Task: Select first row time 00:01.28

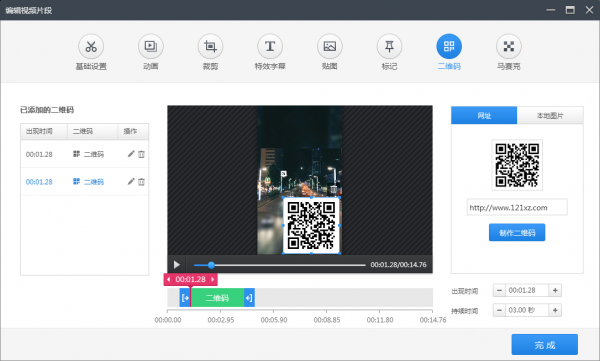Action: point(39,154)
